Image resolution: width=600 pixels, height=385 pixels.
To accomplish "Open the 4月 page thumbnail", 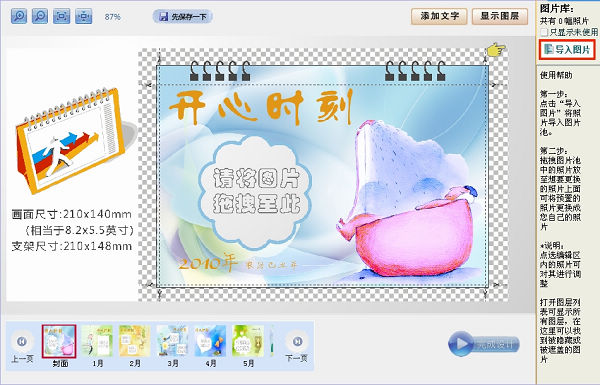I will pos(210,341).
